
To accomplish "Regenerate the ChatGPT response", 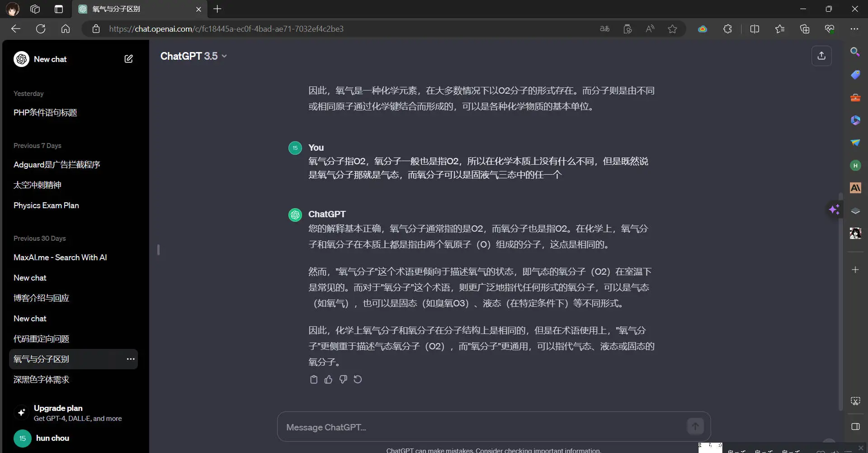I will tap(358, 380).
